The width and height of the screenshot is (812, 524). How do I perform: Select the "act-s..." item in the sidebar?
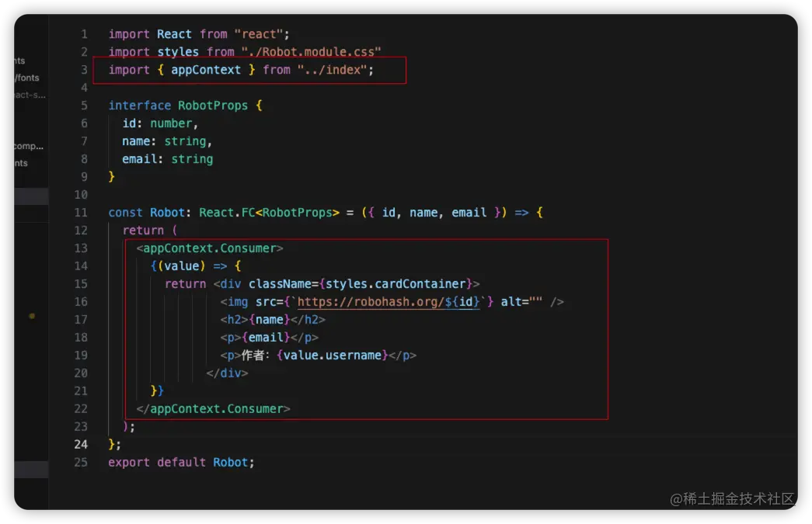click(30, 95)
